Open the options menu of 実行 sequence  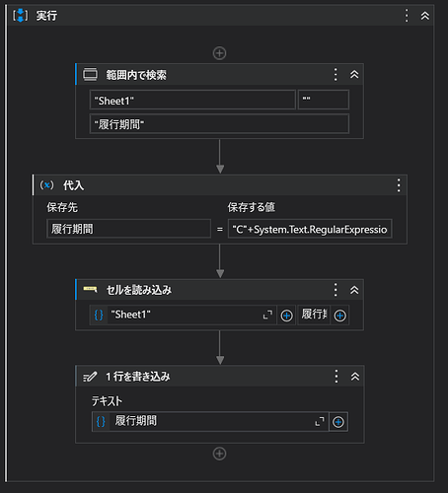(x=407, y=16)
